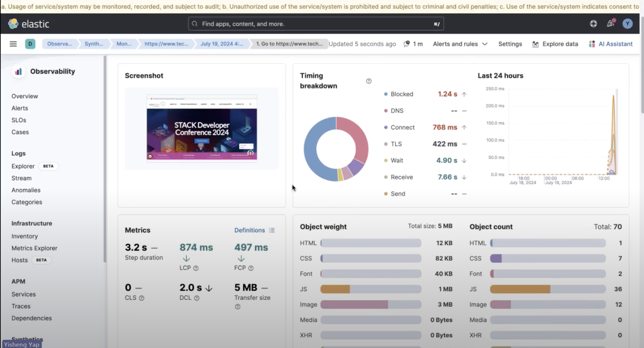Expand the Alerts and rules dropdown
Screen dimensions: 644x348
[x=460, y=44]
